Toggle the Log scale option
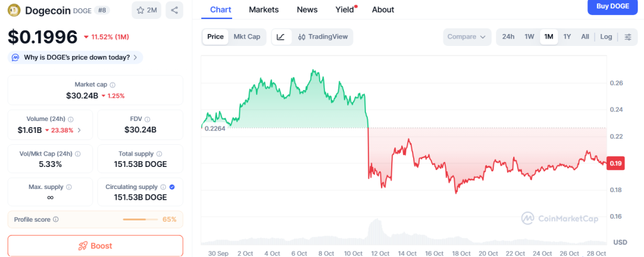This screenshot has height=257, width=644. 606,37
